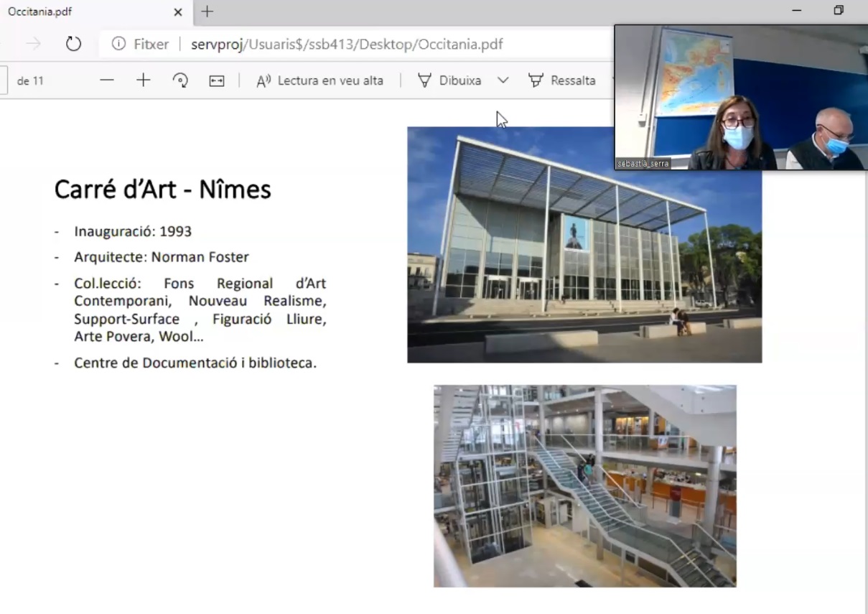Start Lectura en veu alta
The image size is (868, 614).
[320, 80]
